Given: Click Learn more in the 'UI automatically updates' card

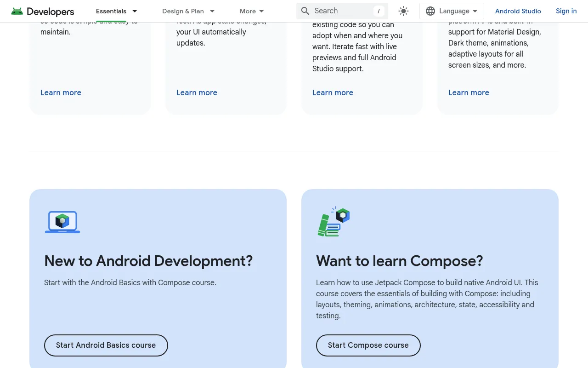Looking at the screenshot, I should pos(197,92).
